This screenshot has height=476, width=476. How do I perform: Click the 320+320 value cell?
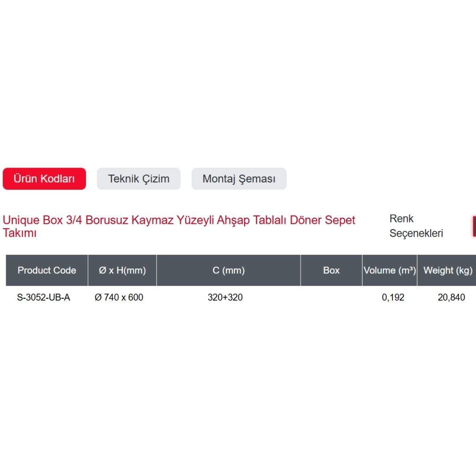(x=225, y=297)
